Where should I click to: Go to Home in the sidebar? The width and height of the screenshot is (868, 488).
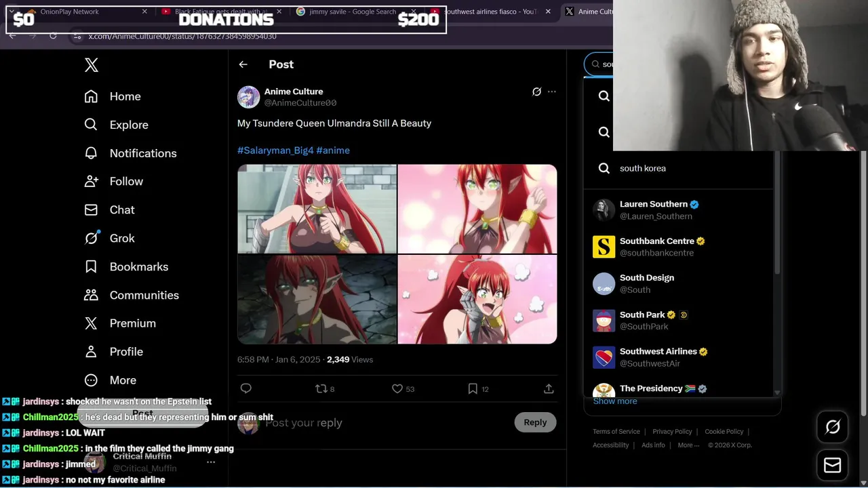coord(113,96)
